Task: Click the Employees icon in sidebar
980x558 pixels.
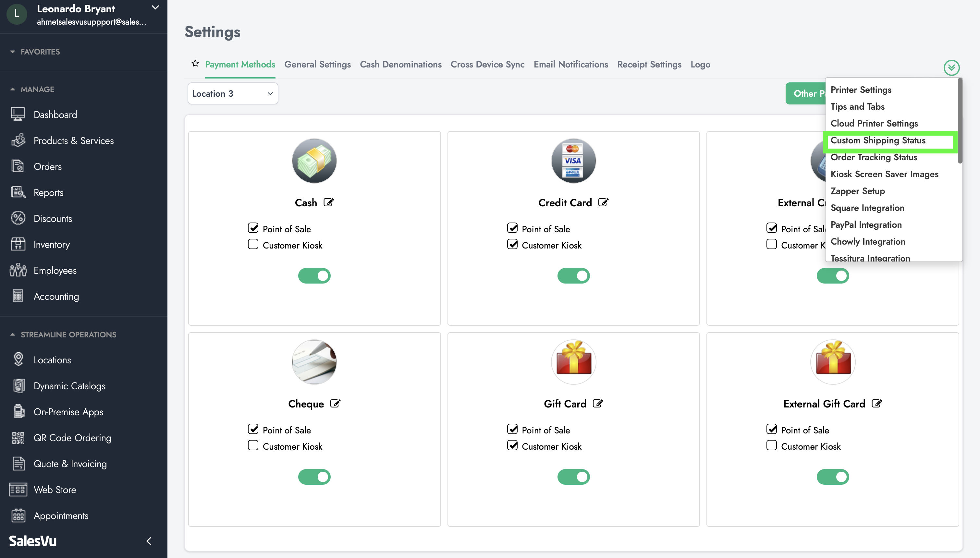Action: coord(18,269)
